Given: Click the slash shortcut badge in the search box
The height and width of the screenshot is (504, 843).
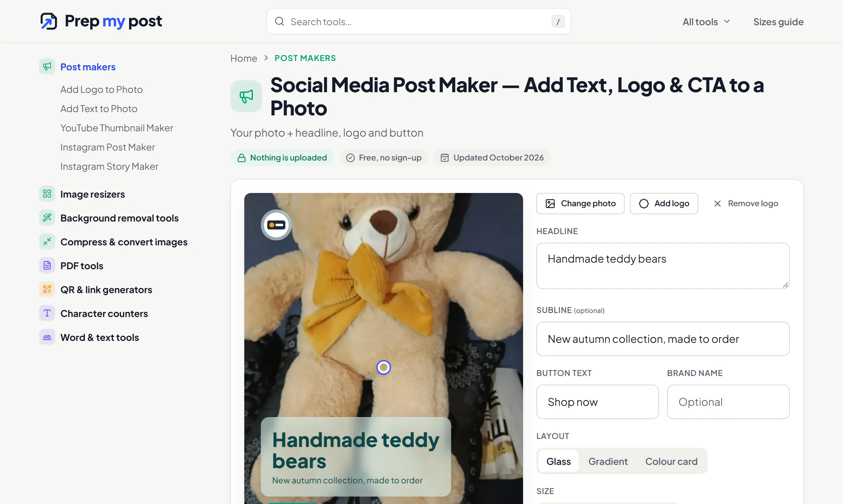Looking at the screenshot, I should click(558, 22).
